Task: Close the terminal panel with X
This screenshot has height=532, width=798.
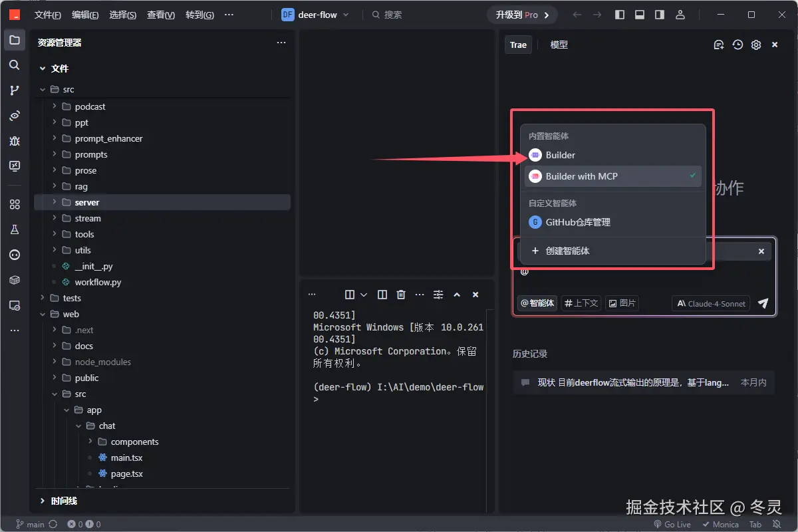Action: point(475,295)
